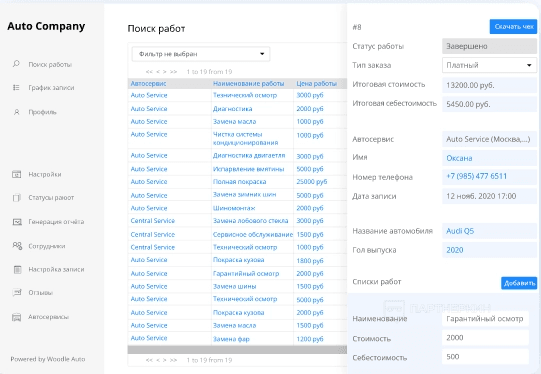Click the Автосервис Auto Service (Москва field

click(489, 139)
